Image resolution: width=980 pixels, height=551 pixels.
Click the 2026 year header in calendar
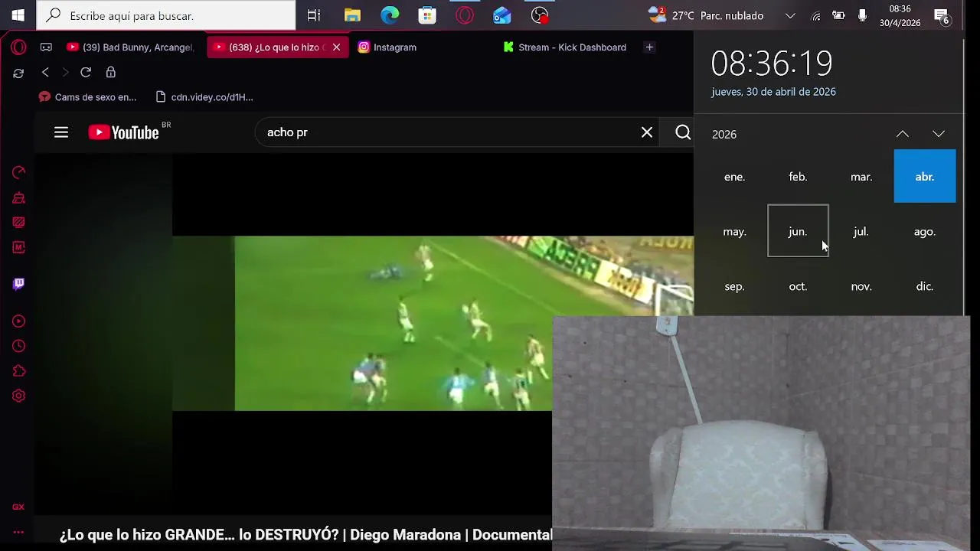[724, 135]
